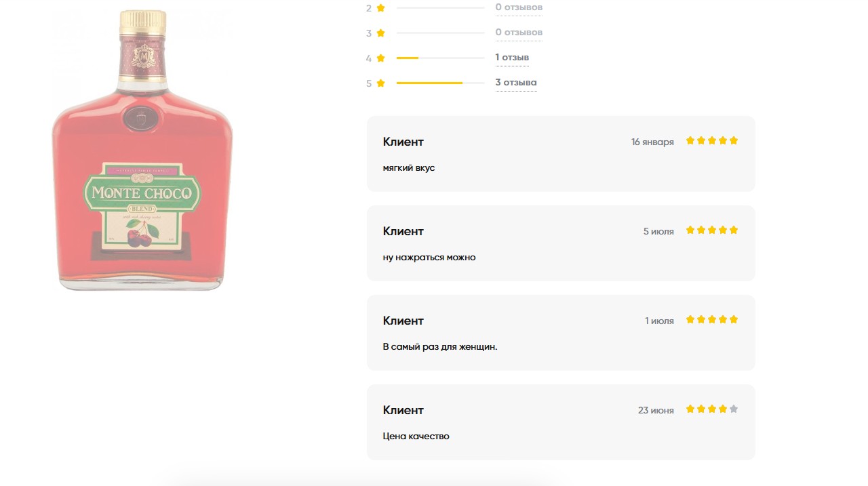
Task: Click 'Клиент' name on the 23 июня review
Action: (x=403, y=410)
